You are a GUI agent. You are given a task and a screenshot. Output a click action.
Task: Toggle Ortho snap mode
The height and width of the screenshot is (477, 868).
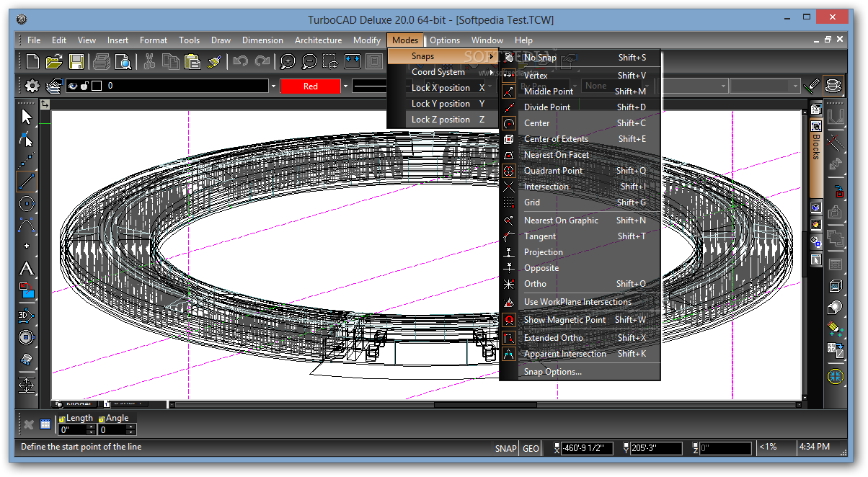coord(580,284)
